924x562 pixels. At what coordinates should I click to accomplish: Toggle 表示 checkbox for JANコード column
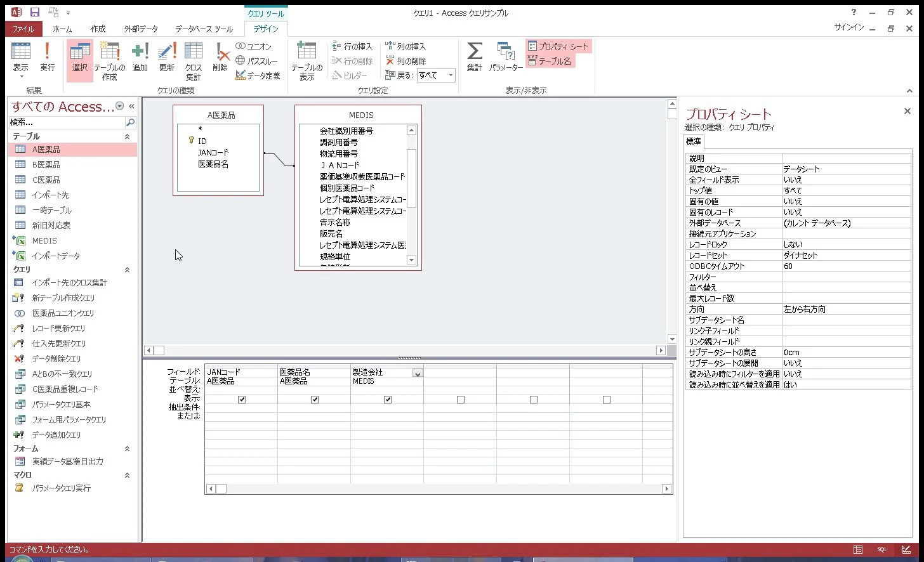(x=242, y=400)
